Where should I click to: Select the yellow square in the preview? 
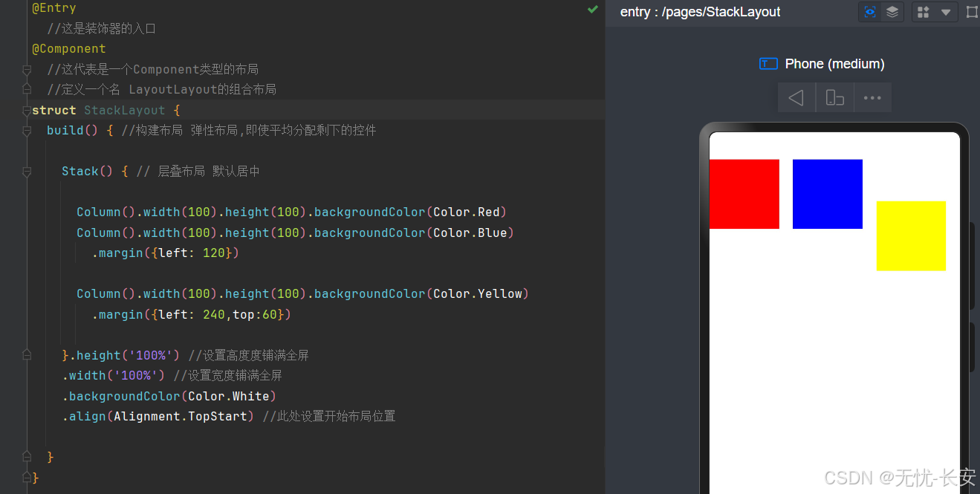pyautogui.click(x=911, y=235)
